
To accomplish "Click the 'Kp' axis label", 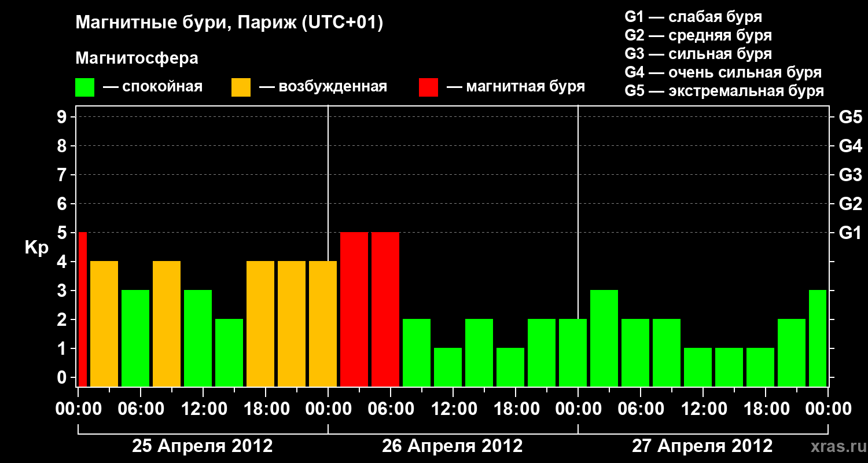I will (x=36, y=248).
